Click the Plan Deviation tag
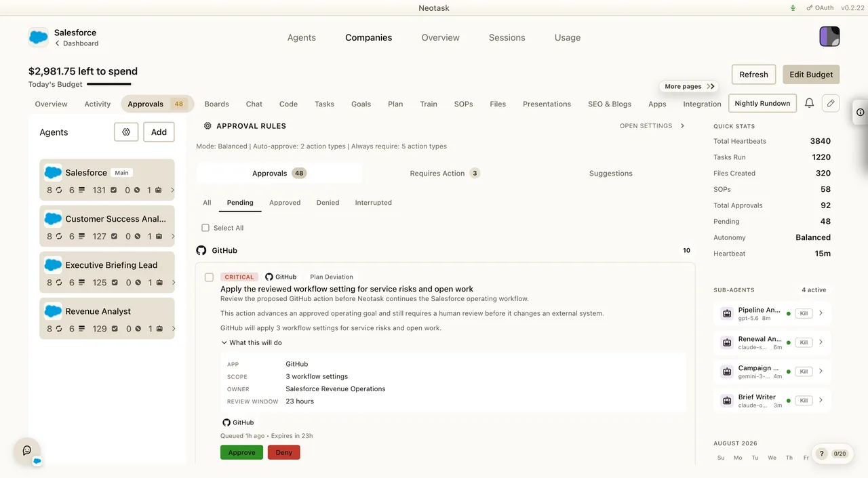This screenshot has height=478, width=868. (332, 277)
